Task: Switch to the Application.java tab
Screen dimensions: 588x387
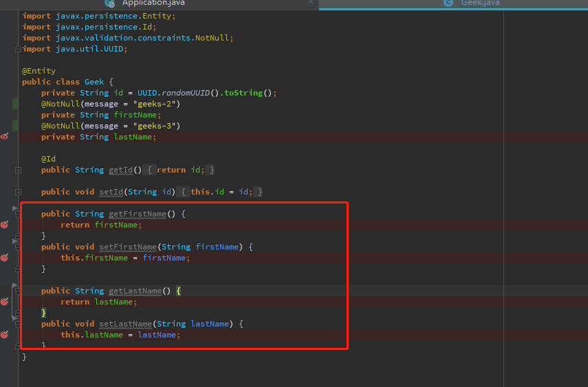Action: (x=153, y=3)
